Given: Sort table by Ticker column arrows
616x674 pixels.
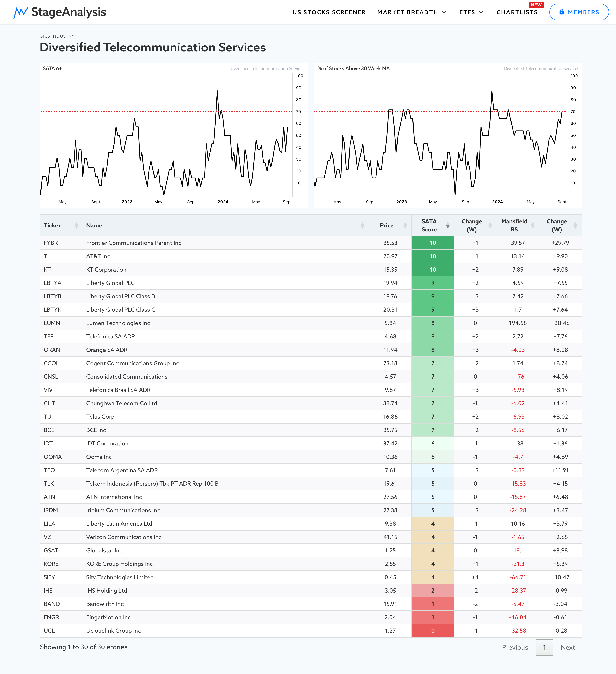Looking at the screenshot, I should (x=76, y=225).
